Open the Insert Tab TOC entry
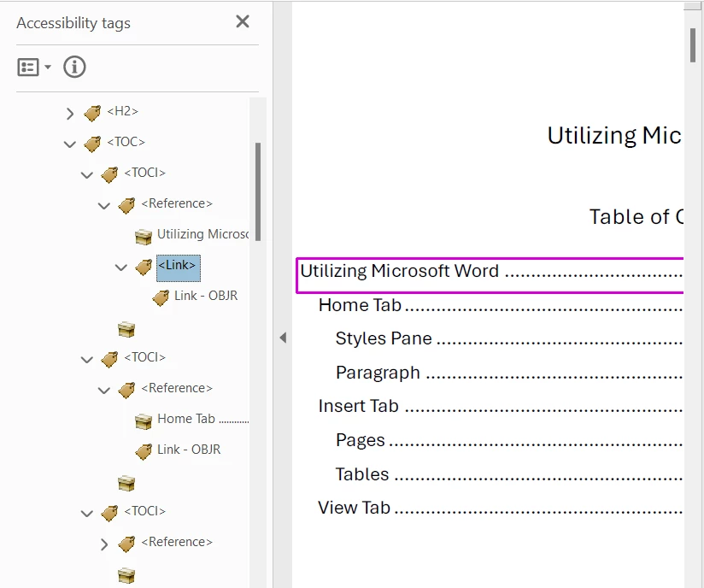This screenshot has width=704, height=588. (500, 406)
